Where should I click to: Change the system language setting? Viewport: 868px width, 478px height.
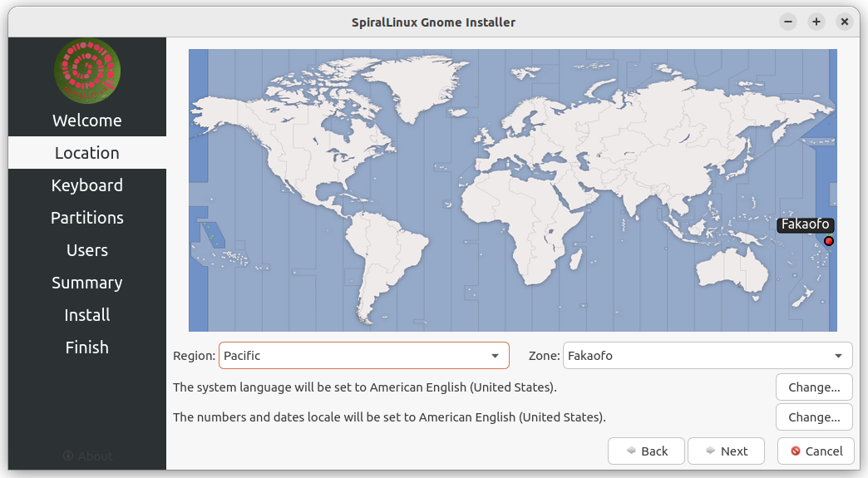814,387
